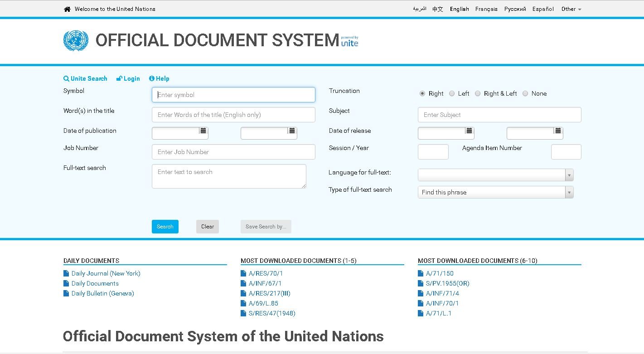Viewport: 644px width, 354px height.
Task: Switch language to Arabic
Action: pyautogui.click(x=419, y=9)
